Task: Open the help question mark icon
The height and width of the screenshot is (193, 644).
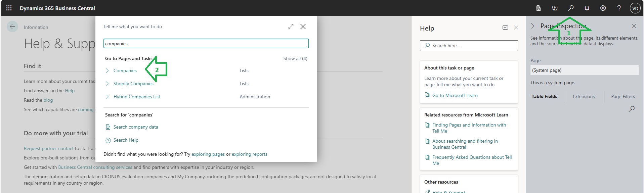Action: (x=619, y=8)
